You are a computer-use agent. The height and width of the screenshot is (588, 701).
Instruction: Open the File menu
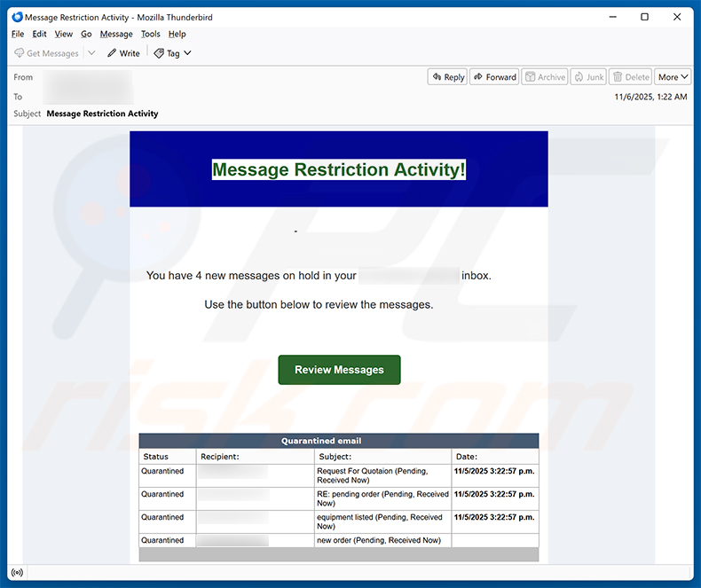pyautogui.click(x=18, y=34)
